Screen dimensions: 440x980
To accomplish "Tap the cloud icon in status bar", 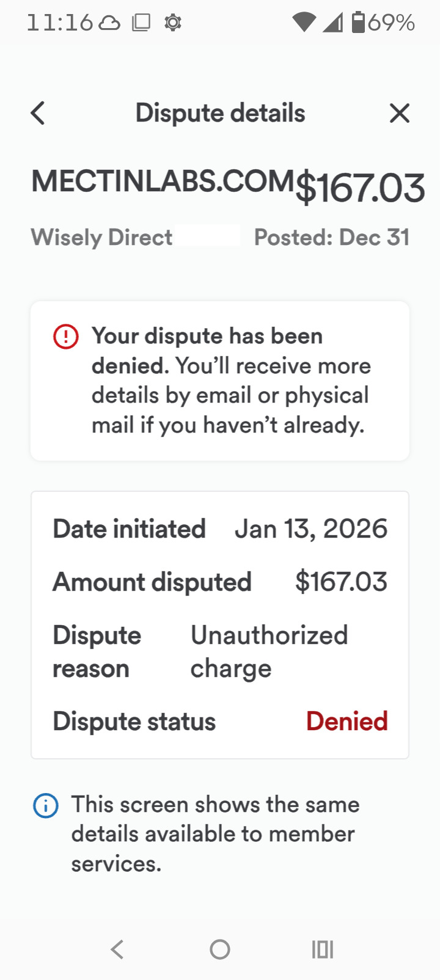I will 109,23.
